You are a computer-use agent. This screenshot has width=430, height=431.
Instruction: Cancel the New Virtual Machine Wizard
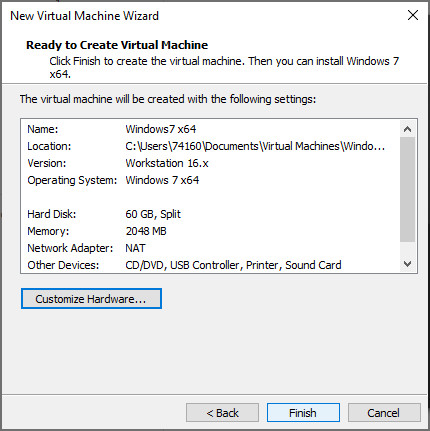pos(384,413)
